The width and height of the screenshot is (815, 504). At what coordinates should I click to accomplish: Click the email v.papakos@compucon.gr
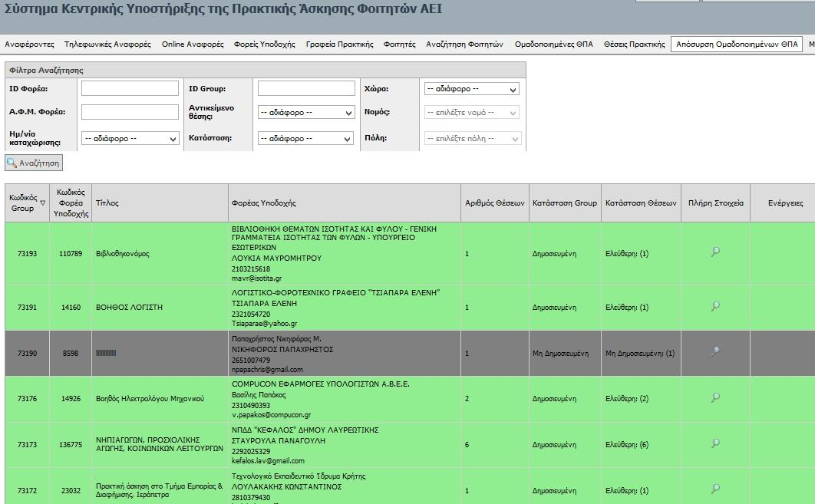[272, 415]
